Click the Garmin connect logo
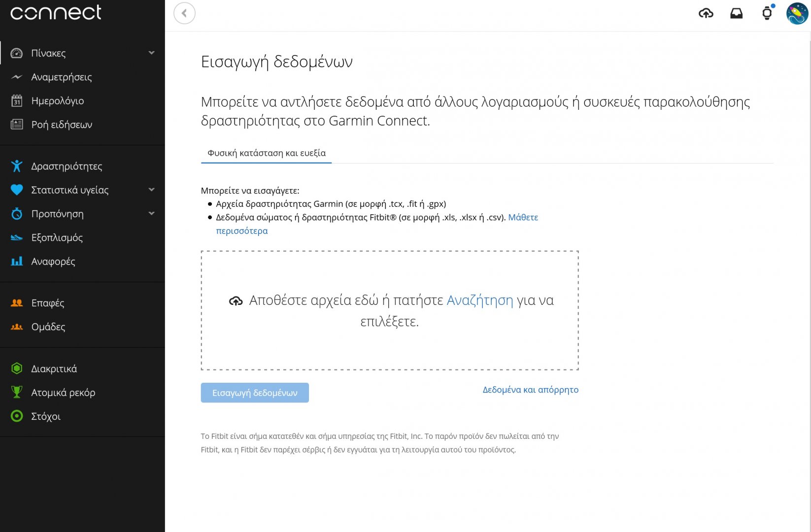 pos(56,13)
